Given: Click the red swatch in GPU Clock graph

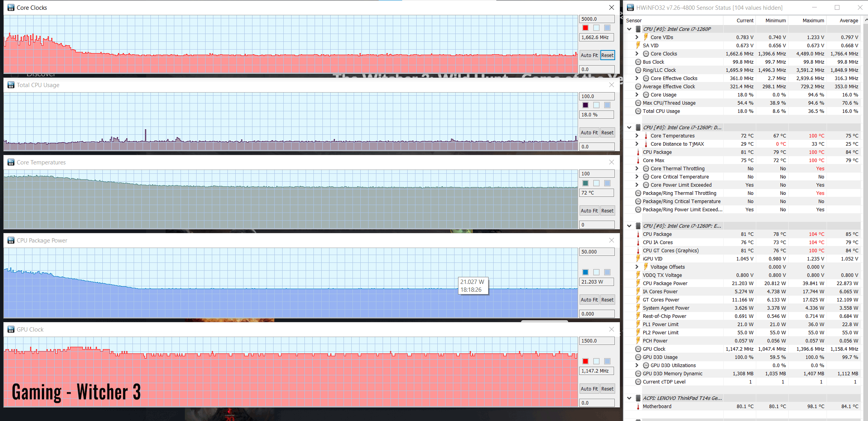Looking at the screenshot, I should click(x=585, y=361).
